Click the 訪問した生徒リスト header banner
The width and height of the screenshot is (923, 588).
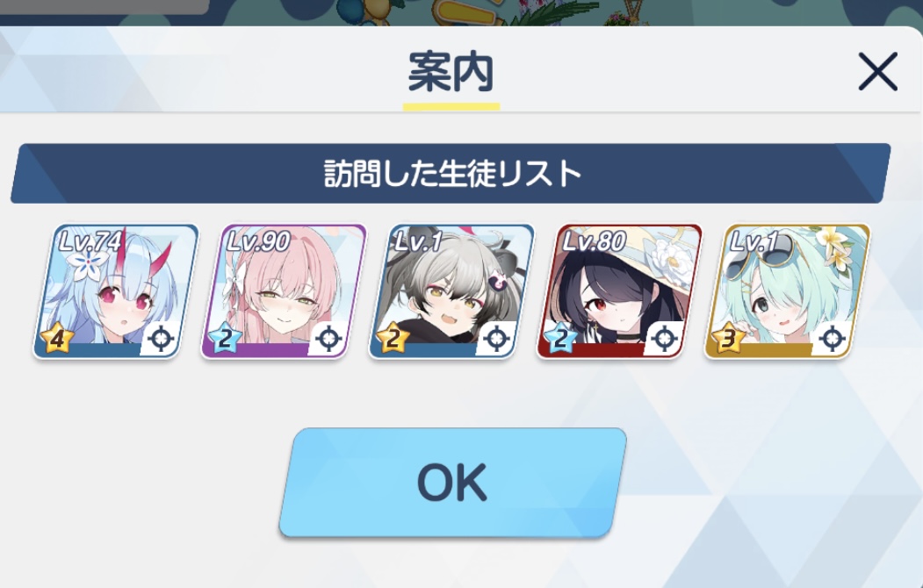coord(451,174)
